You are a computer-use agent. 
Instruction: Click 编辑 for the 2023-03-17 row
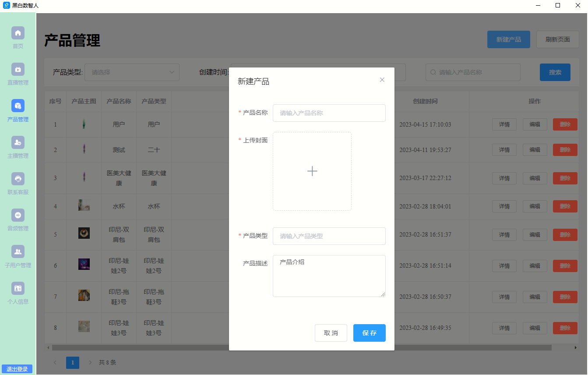click(535, 178)
